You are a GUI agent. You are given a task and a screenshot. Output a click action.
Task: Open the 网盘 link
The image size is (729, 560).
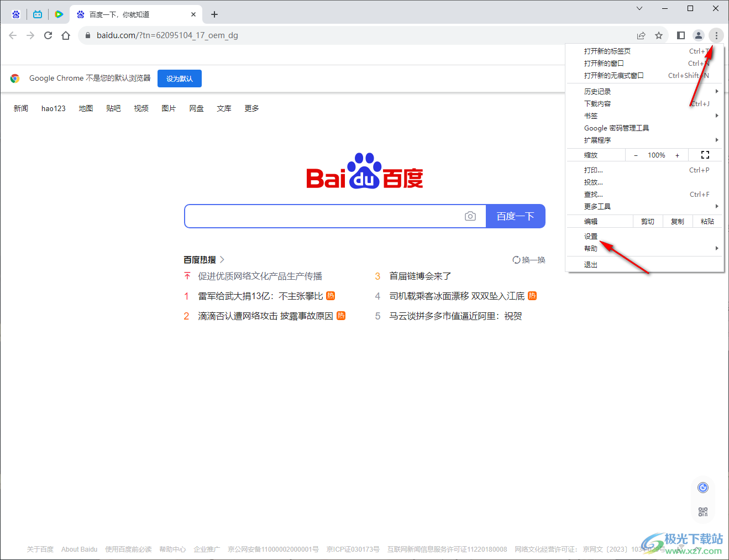point(196,108)
